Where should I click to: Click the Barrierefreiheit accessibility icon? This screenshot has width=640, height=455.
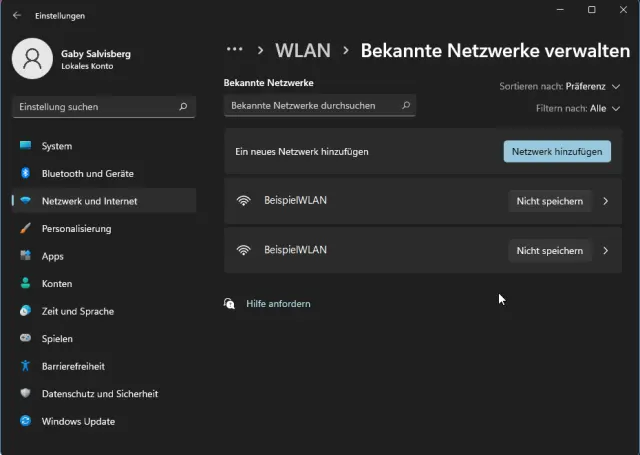pos(25,366)
